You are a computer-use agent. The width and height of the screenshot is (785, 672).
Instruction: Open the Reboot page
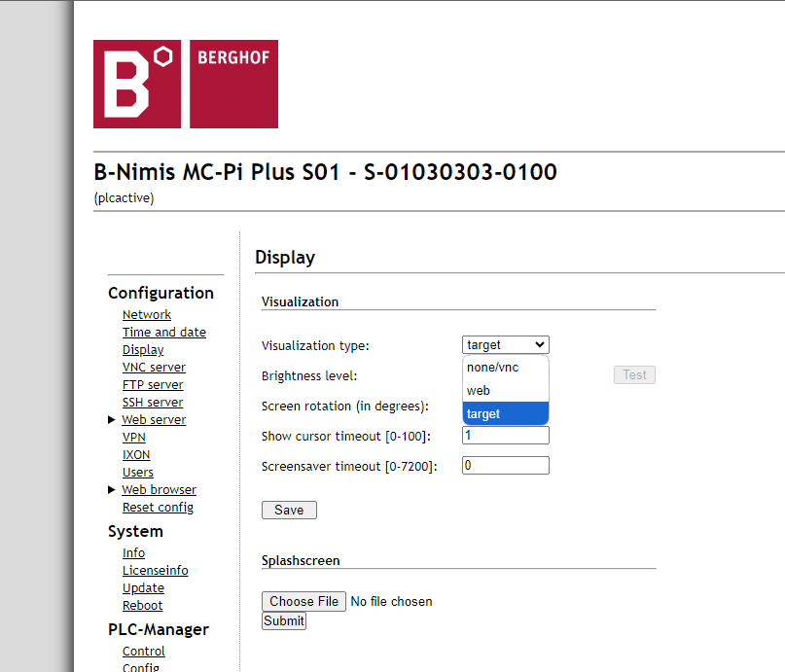[143, 606]
